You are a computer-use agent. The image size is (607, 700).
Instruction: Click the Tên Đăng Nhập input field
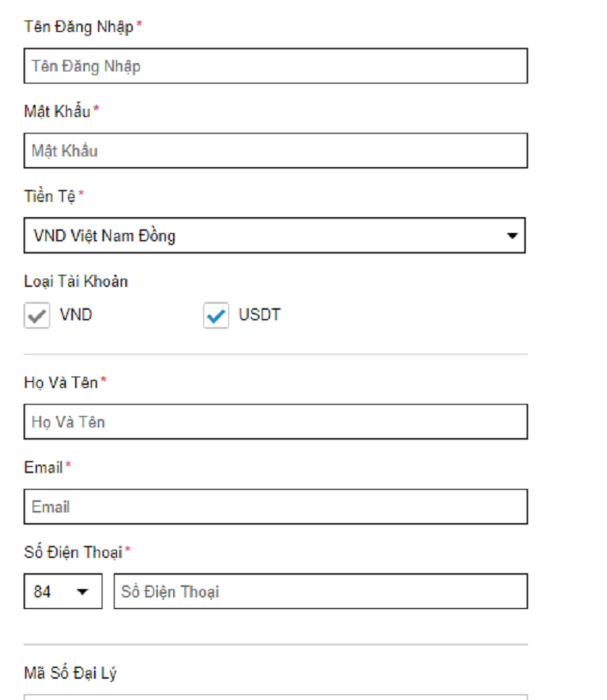275,66
